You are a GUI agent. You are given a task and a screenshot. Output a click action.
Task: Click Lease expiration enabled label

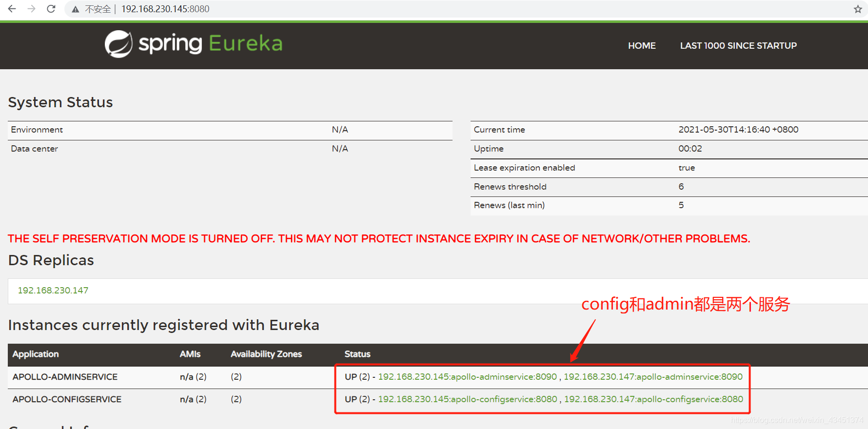pos(525,168)
